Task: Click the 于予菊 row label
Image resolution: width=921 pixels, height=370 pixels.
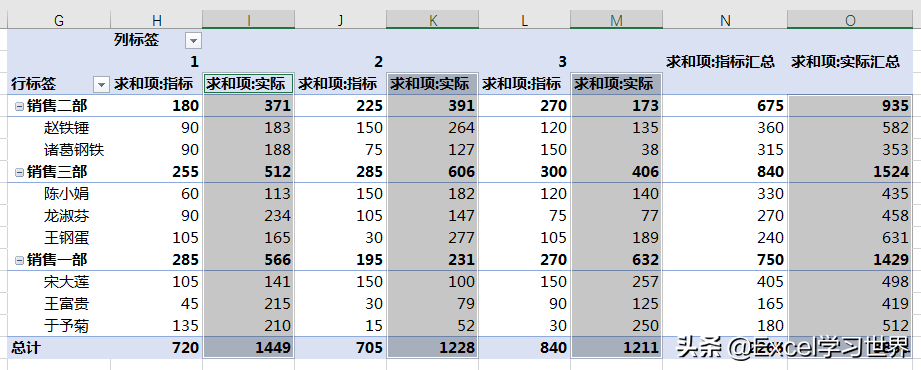Action: pos(66,325)
